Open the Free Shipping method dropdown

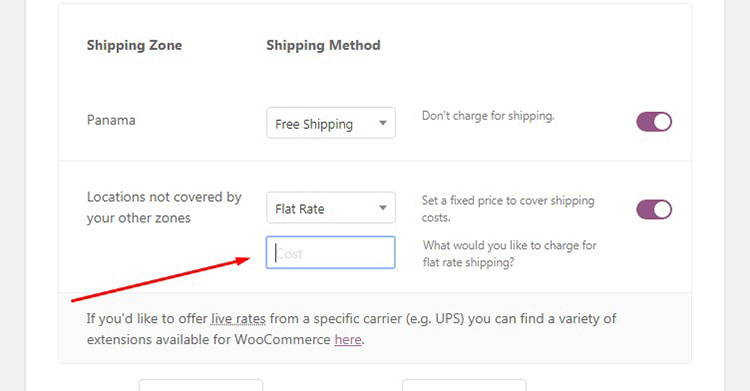331,123
